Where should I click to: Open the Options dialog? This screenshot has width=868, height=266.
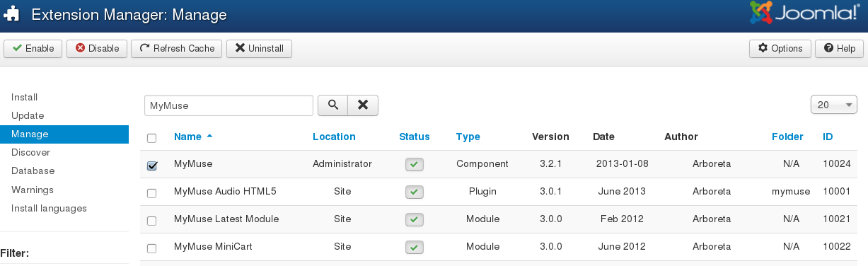click(x=780, y=49)
